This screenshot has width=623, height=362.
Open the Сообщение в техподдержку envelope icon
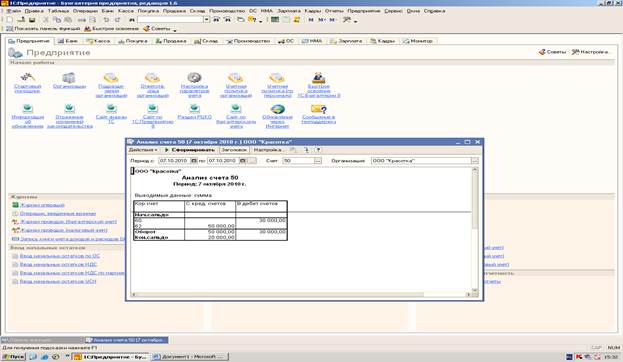click(x=319, y=109)
